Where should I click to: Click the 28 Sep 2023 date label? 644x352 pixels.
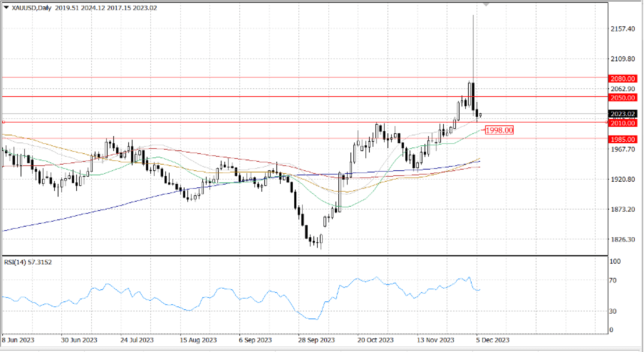(x=316, y=340)
